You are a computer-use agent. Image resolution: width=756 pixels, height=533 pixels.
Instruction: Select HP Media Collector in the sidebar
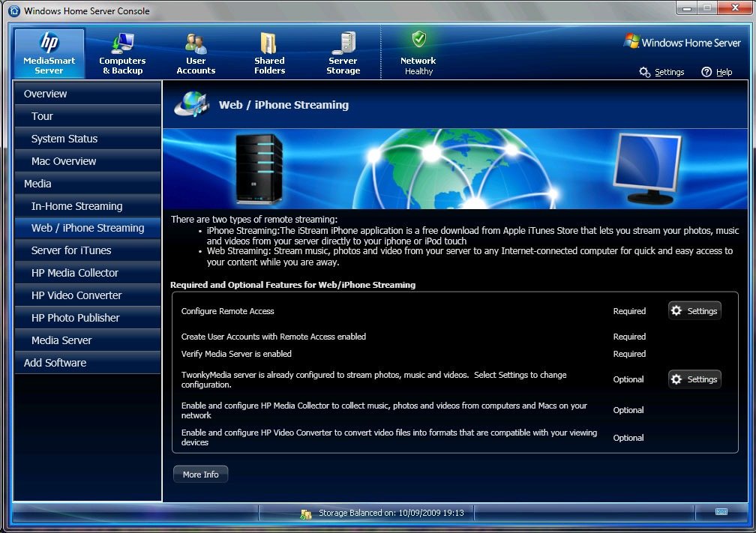(x=88, y=273)
